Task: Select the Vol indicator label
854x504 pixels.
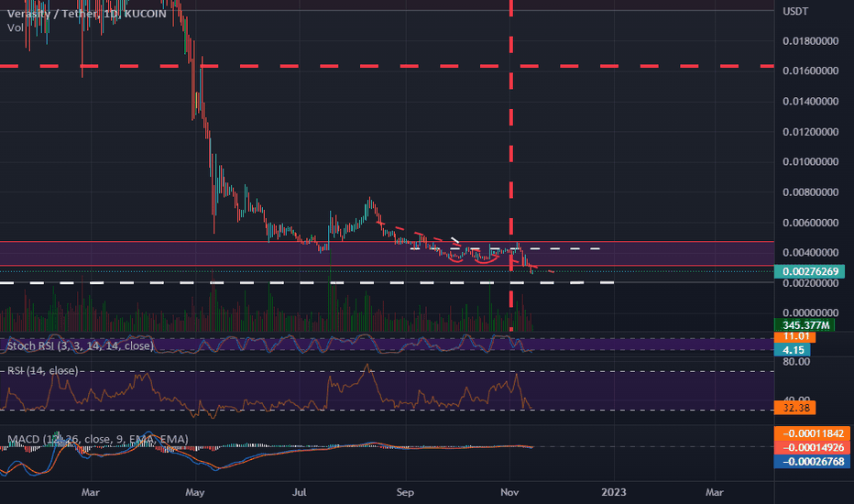Action: click(16, 27)
